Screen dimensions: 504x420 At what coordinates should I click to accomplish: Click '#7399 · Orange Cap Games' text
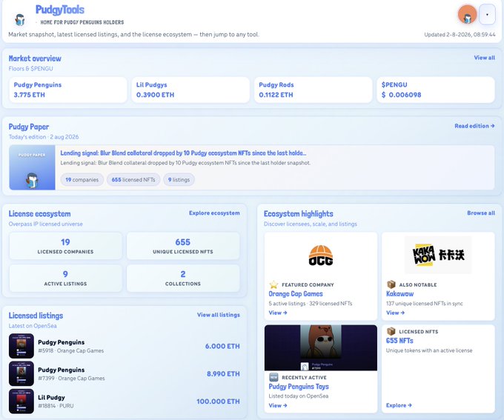point(71,379)
